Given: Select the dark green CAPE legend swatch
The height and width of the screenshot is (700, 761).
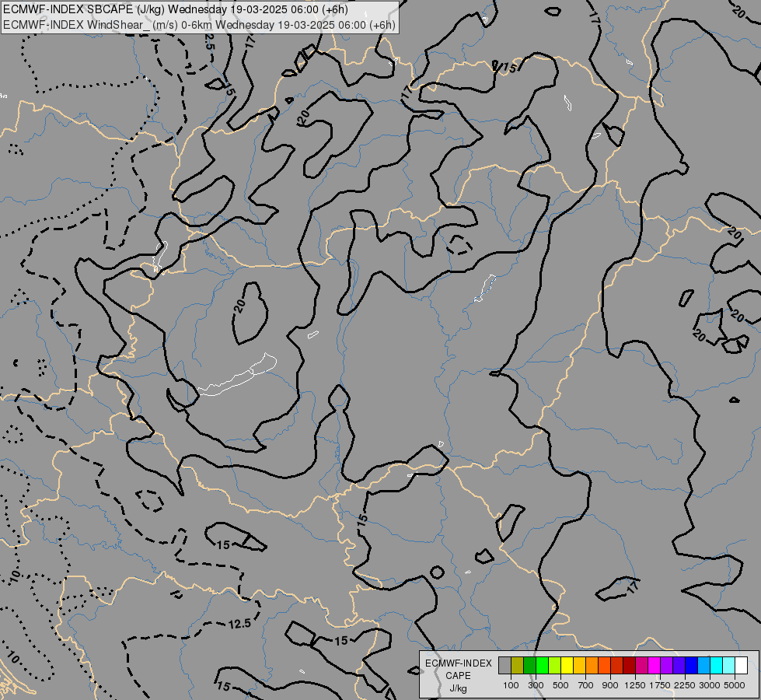Looking at the screenshot, I should [529, 666].
